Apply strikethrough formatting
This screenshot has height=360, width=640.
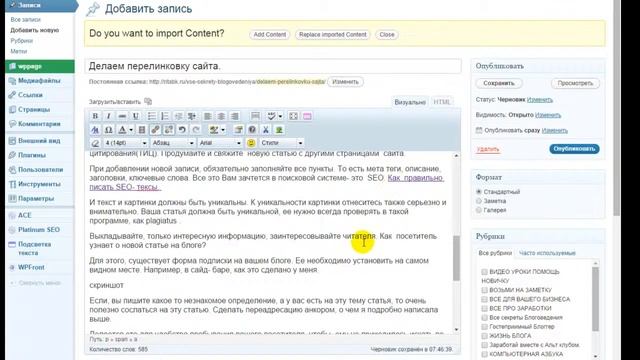tap(122, 116)
